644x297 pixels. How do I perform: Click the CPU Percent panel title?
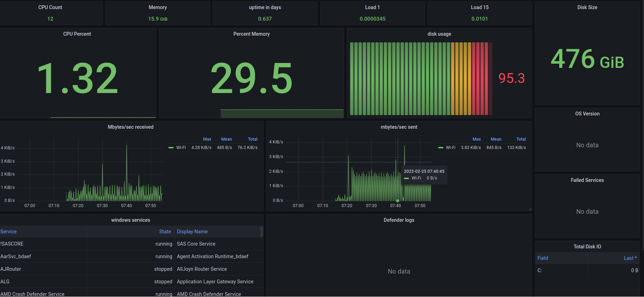point(77,34)
